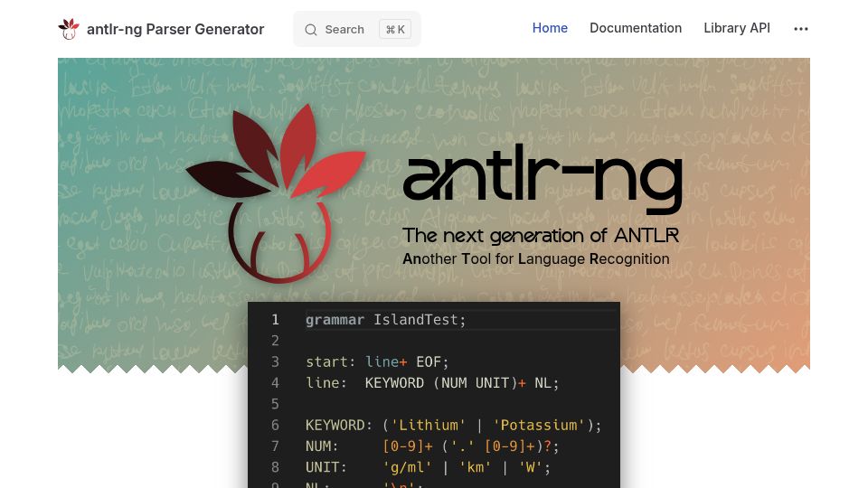Image resolution: width=868 pixels, height=488 pixels.
Task: Click the antlr-ng logo icon in header
Action: [x=69, y=29]
